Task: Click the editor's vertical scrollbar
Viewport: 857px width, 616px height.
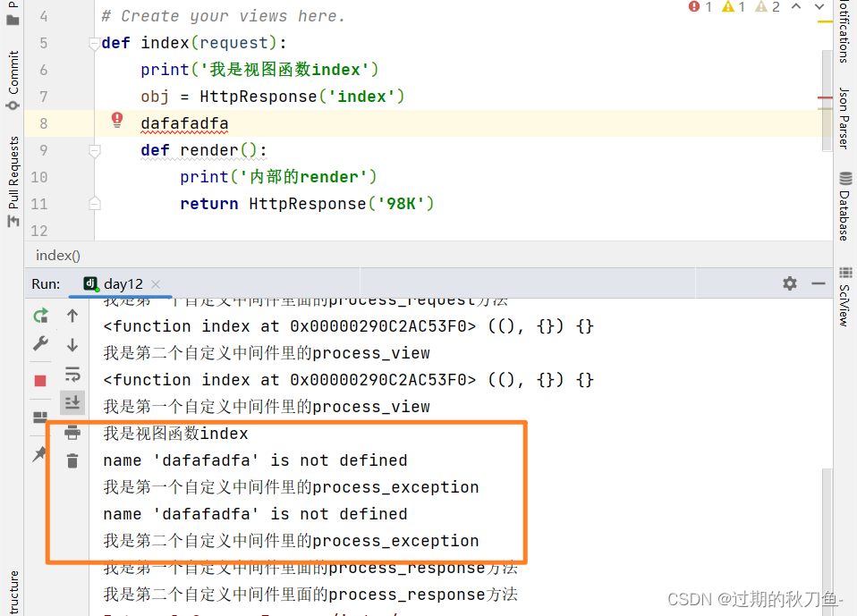Action: pos(826,89)
